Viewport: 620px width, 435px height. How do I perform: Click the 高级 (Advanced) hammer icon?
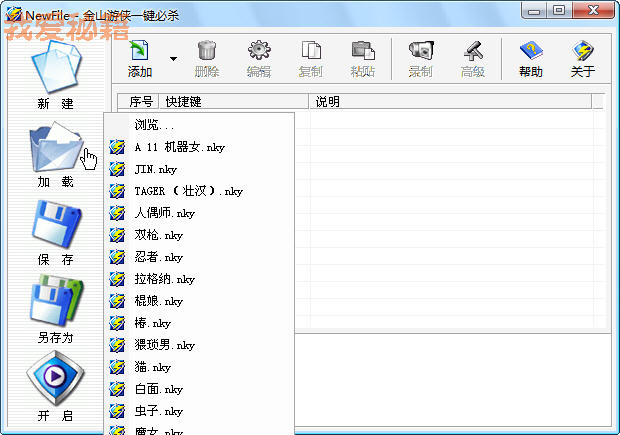point(472,57)
